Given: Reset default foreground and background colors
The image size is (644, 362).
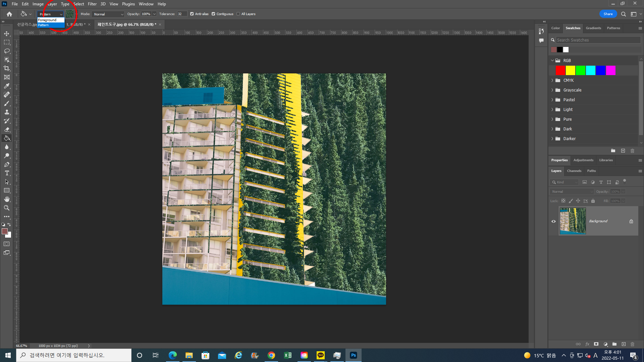Looking at the screenshot, I should pyautogui.click(x=3, y=225).
